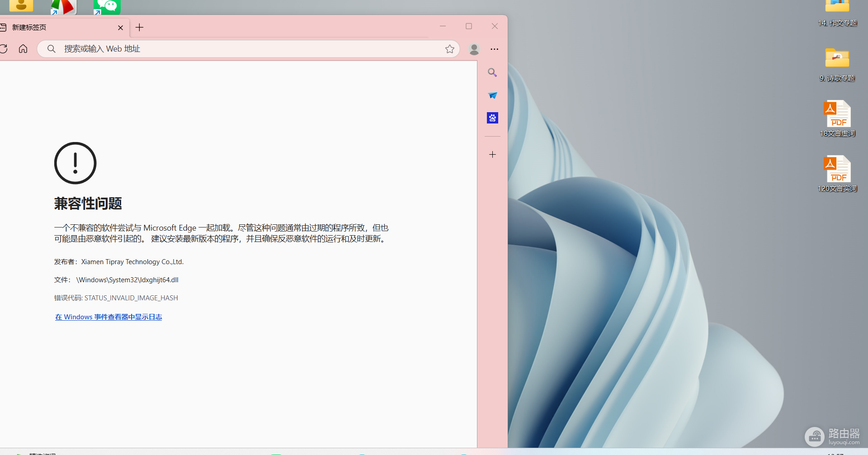Click the exclamation warning circle icon
Viewport: 868px width, 455px height.
coord(75,163)
